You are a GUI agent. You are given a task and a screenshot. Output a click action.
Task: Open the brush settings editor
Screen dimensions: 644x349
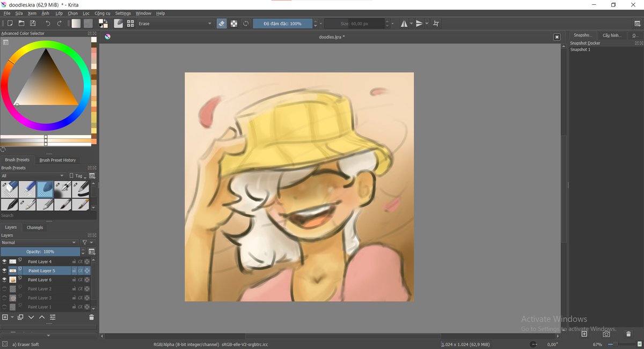pos(118,24)
